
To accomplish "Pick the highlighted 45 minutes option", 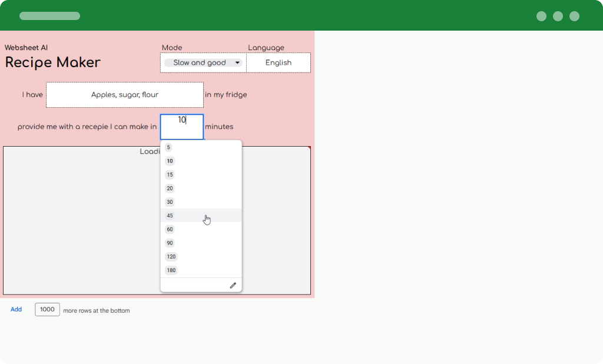I will click(x=170, y=216).
